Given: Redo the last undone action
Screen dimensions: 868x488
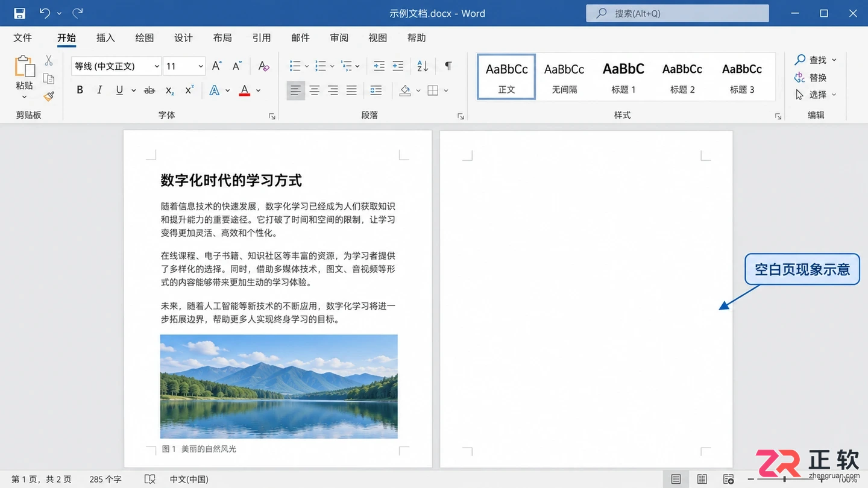Looking at the screenshot, I should [78, 13].
